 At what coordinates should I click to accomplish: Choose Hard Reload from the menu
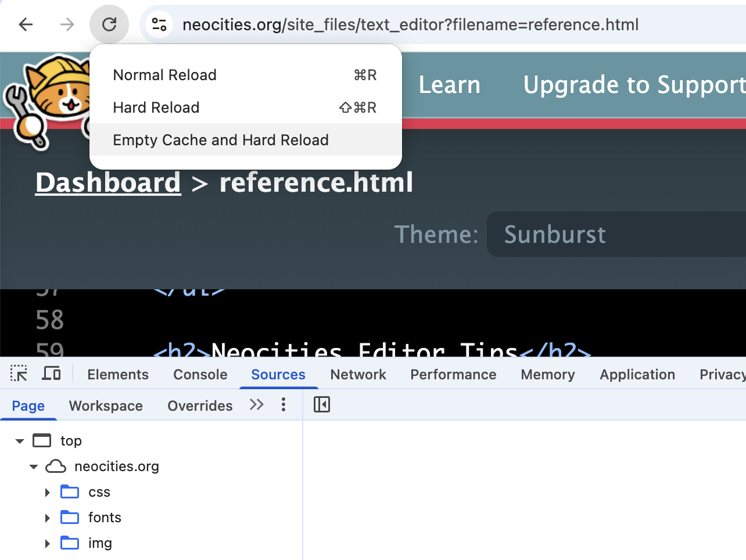246,107
